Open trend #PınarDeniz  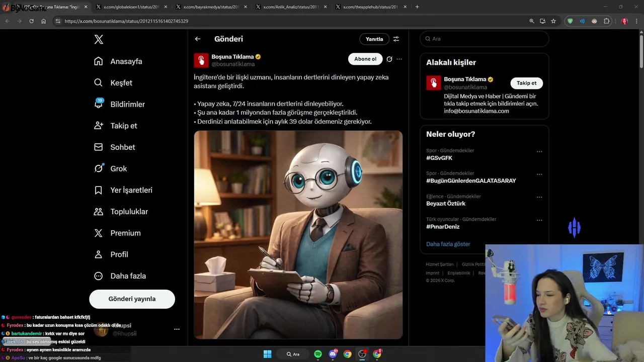[443, 226]
